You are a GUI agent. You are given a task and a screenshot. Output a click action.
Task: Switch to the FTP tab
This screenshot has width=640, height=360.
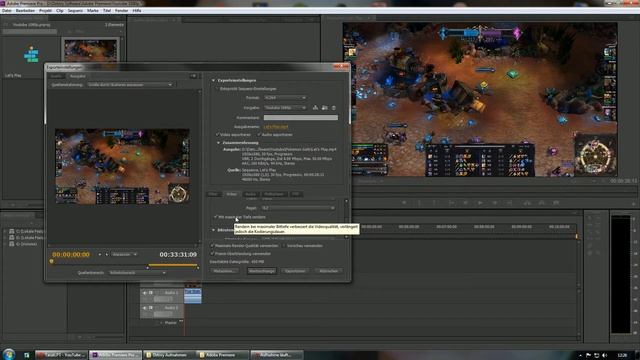tap(296, 194)
